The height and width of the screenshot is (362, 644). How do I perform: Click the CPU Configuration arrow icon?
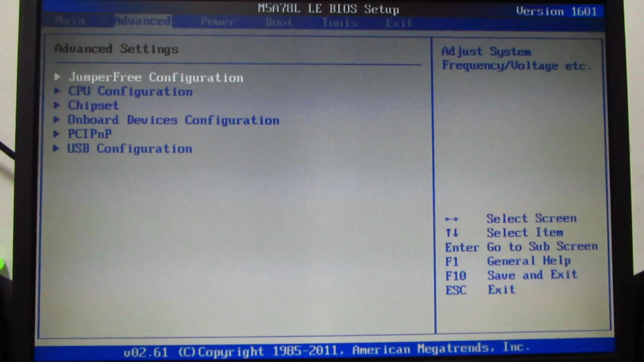pyautogui.click(x=58, y=92)
